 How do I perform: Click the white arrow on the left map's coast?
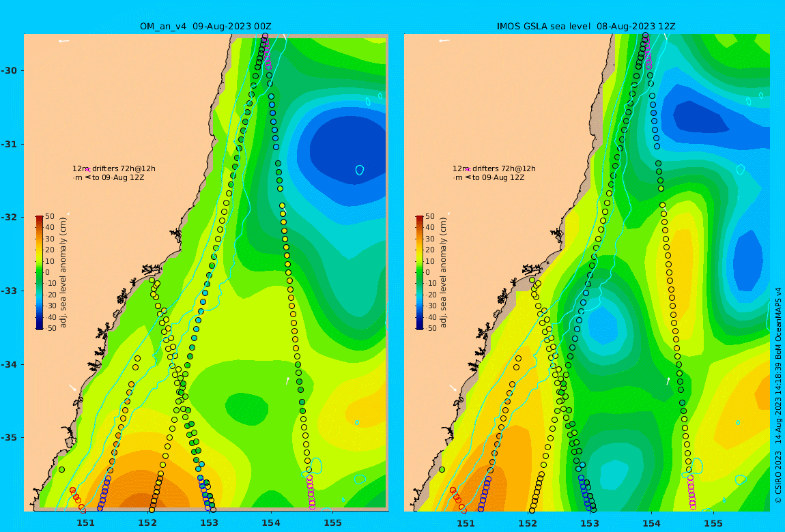[73, 387]
